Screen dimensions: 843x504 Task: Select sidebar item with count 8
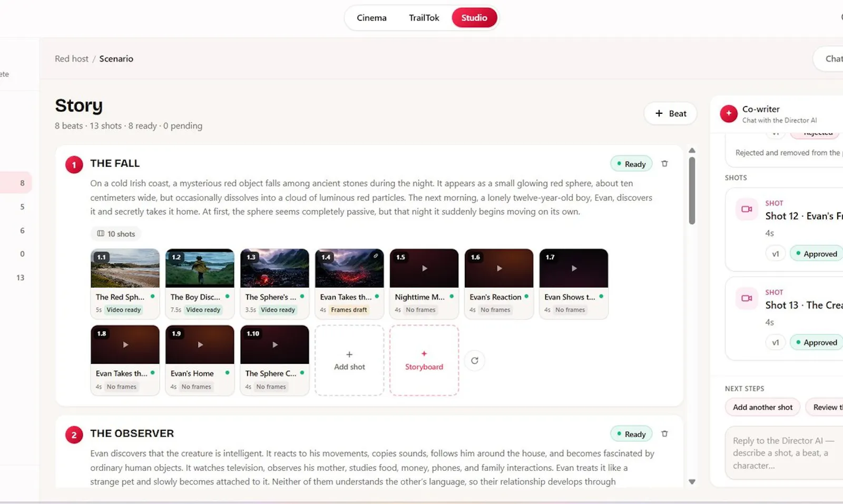[16, 183]
